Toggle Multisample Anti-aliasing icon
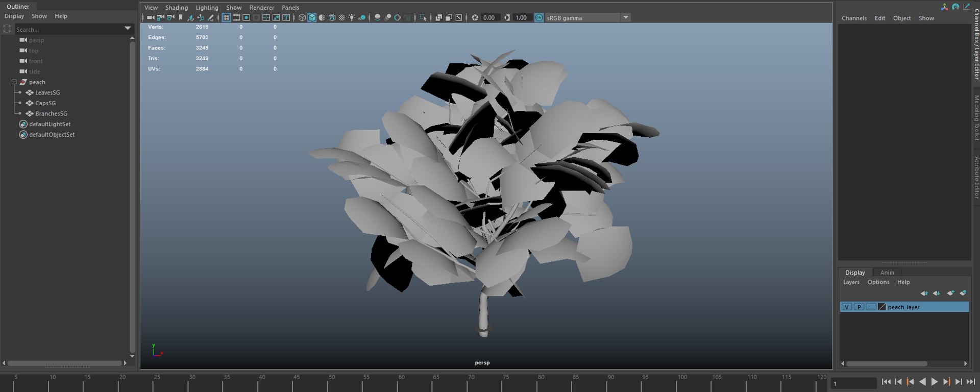This screenshot has height=392, width=980. [398, 17]
